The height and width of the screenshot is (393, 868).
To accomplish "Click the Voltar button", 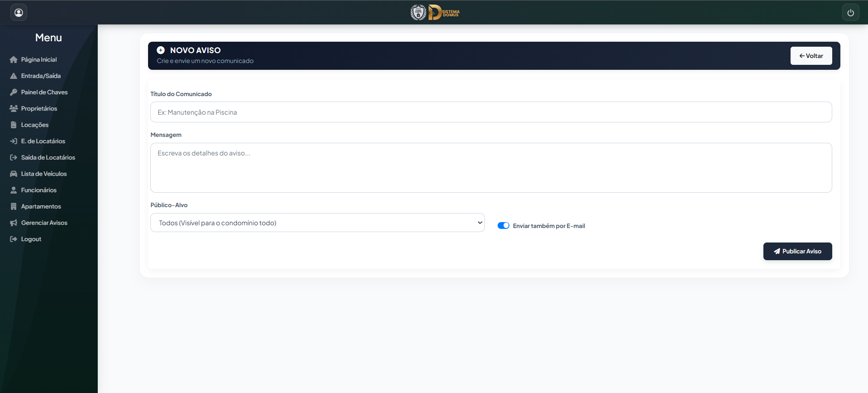I will 811,56.
